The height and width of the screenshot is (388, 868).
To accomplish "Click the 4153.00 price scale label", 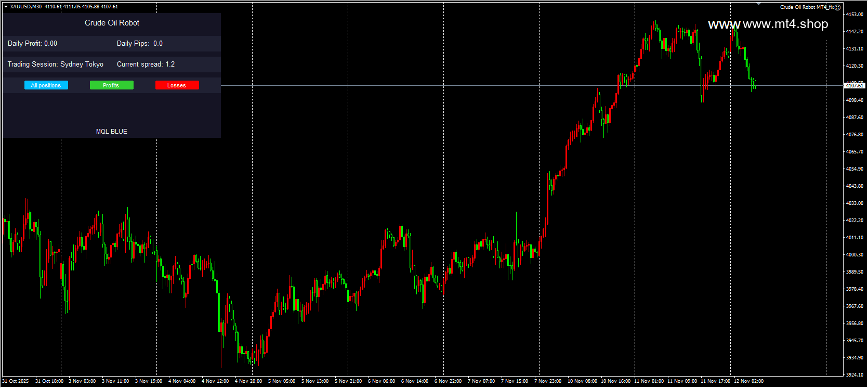I will [855, 15].
